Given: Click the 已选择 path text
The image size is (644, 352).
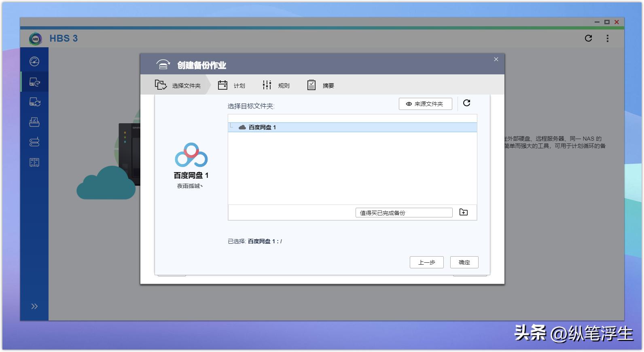Looking at the screenshot, I should (x=255, y=241).
